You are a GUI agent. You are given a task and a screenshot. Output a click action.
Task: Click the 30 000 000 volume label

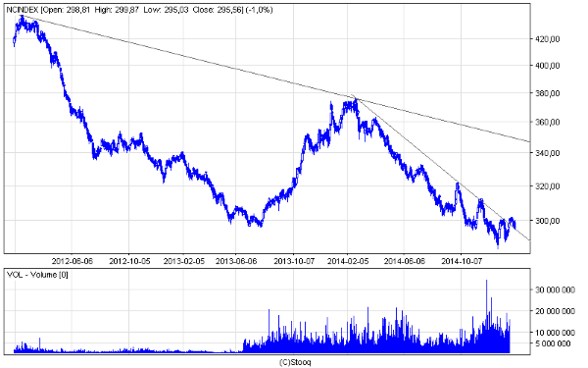point(555,289)
